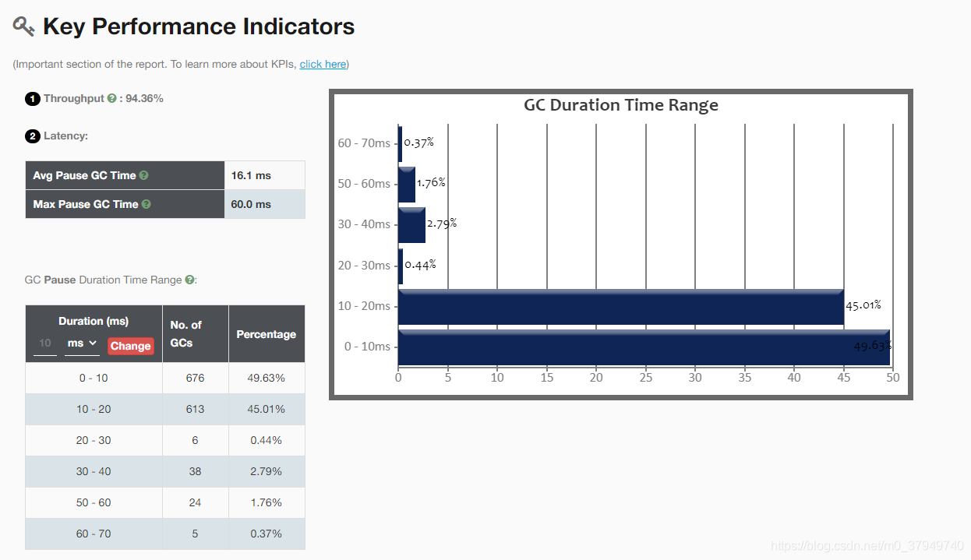The image size is (971, 560).
Task: Open help icon next to GC Pause Duration Time Range
Action: (189, 280)
